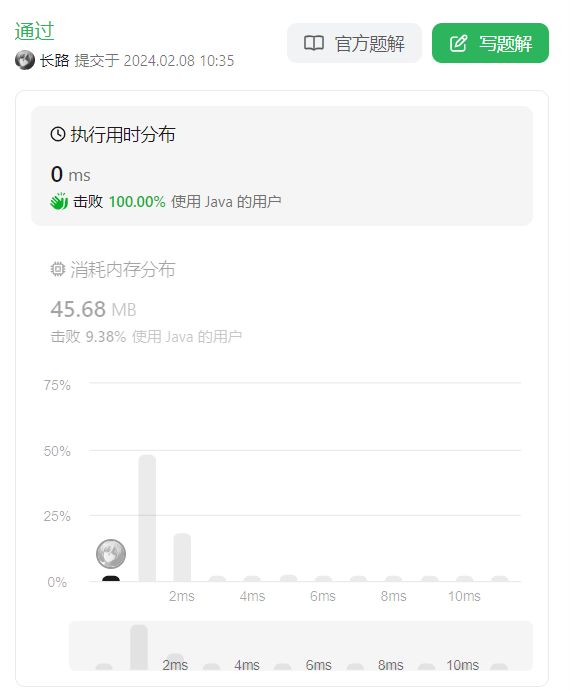570x691 pixels.
Task: Open the 长路 user profile name
Action: [55, 61]
